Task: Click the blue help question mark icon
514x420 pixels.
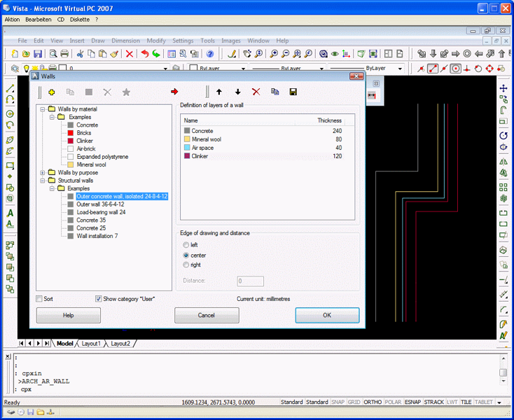Action: 210,54
